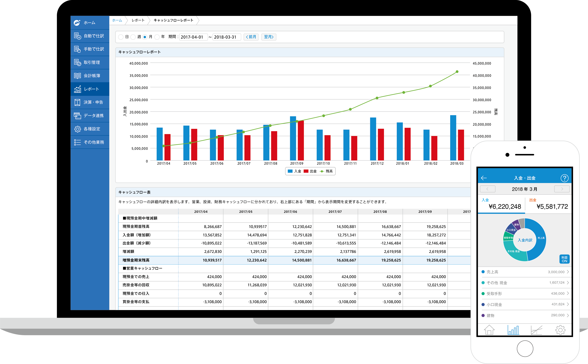Select the 日 period radio button
Viewport: 588px width, 364px height.
pos(121,37)
